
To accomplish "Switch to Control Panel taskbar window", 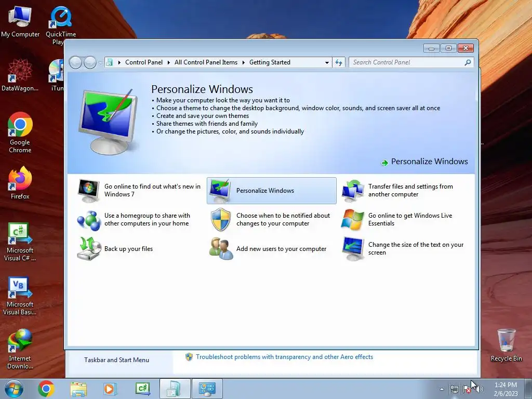I will 207,389.
